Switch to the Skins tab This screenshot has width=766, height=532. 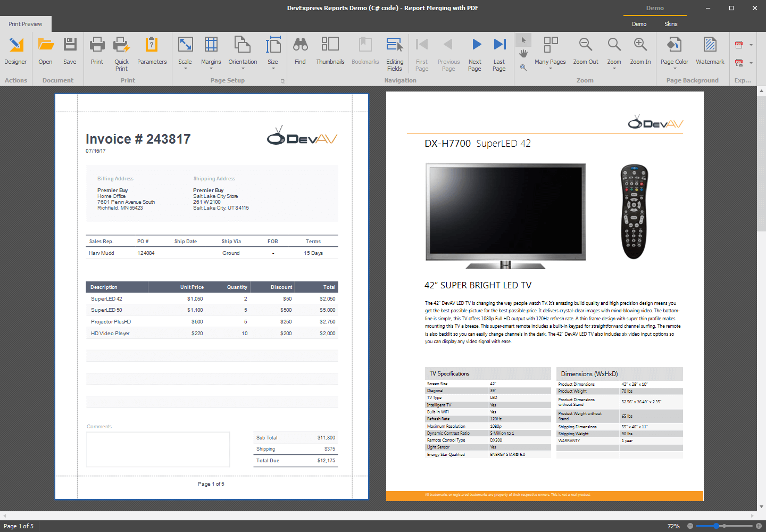tap(671, 23)
